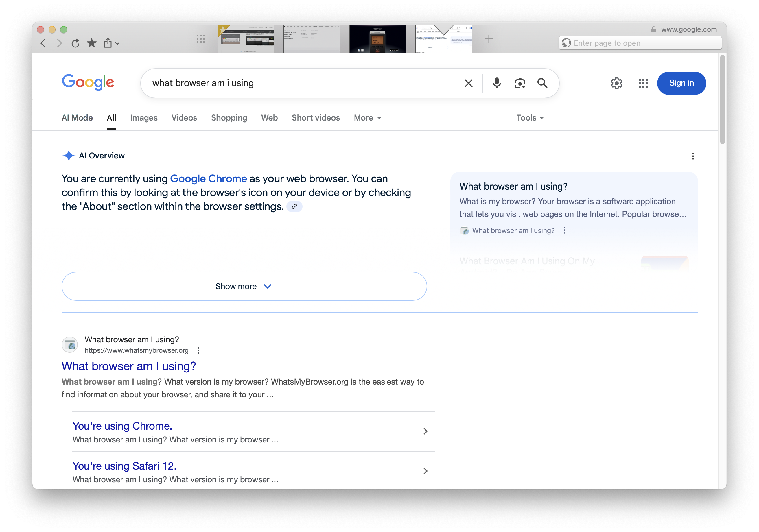The image size is (759, 532).
Task: Open the Tools dropdown
Action: 530,118
